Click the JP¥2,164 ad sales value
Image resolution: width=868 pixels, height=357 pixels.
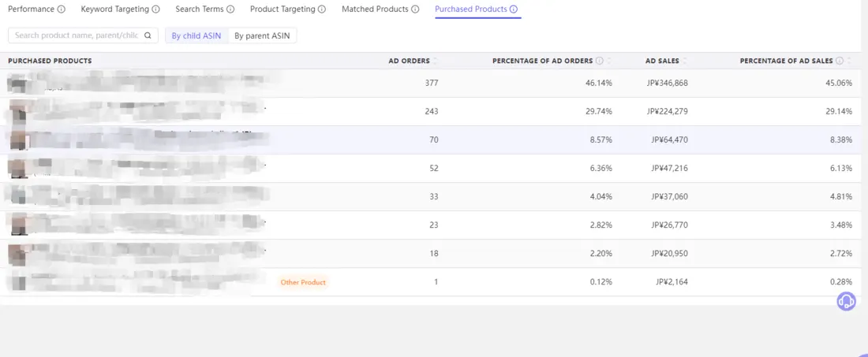click(x=672, y=282)
